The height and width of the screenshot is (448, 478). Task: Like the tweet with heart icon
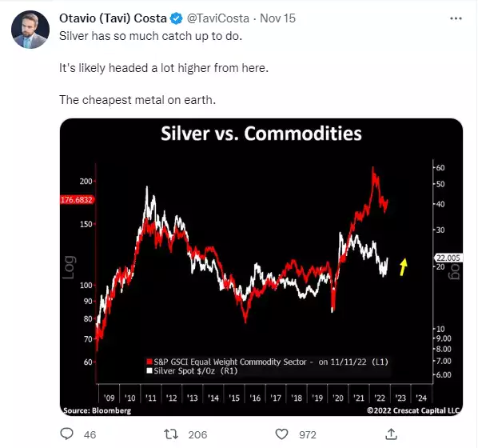point(281,434)
